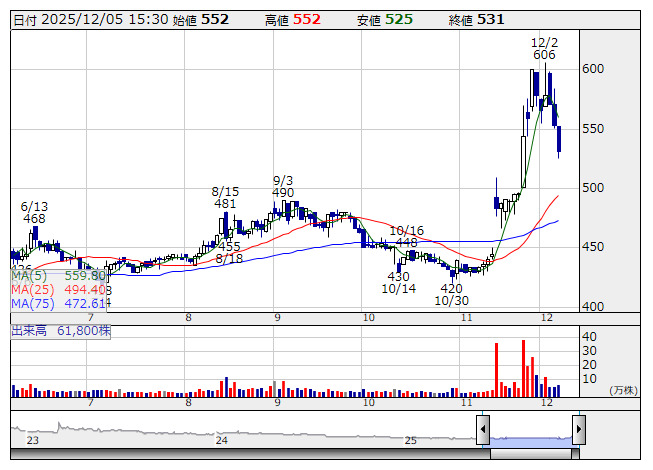The image size is (653, 470).
Task: Click the 12/2 high label of 606
Action: pyautogui.click(x=544, y=55)
